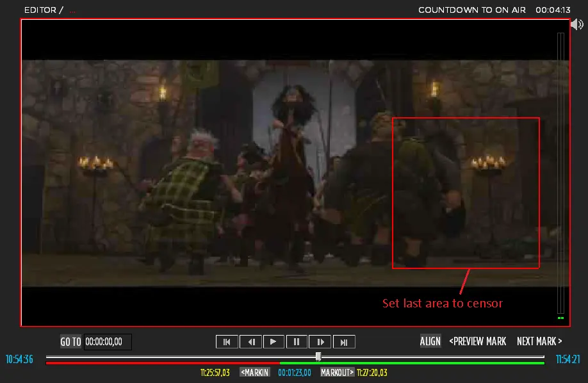Go to the previous mark

[478, 341]
